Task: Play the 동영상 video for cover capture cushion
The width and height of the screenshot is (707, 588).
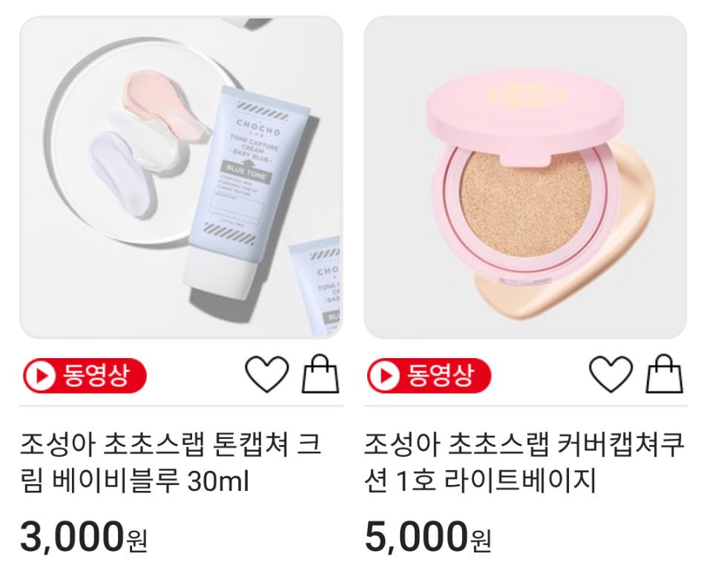Action: [x=429, y=375]
